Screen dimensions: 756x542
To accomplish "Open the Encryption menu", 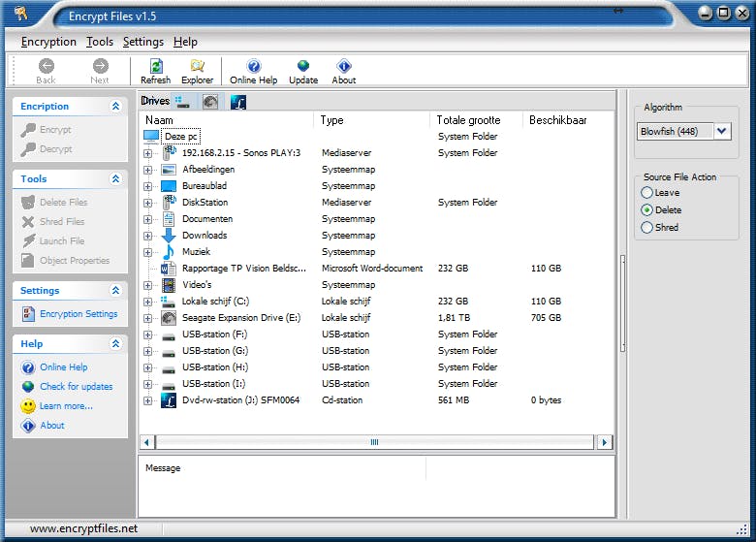I will (x=48, y=42).
